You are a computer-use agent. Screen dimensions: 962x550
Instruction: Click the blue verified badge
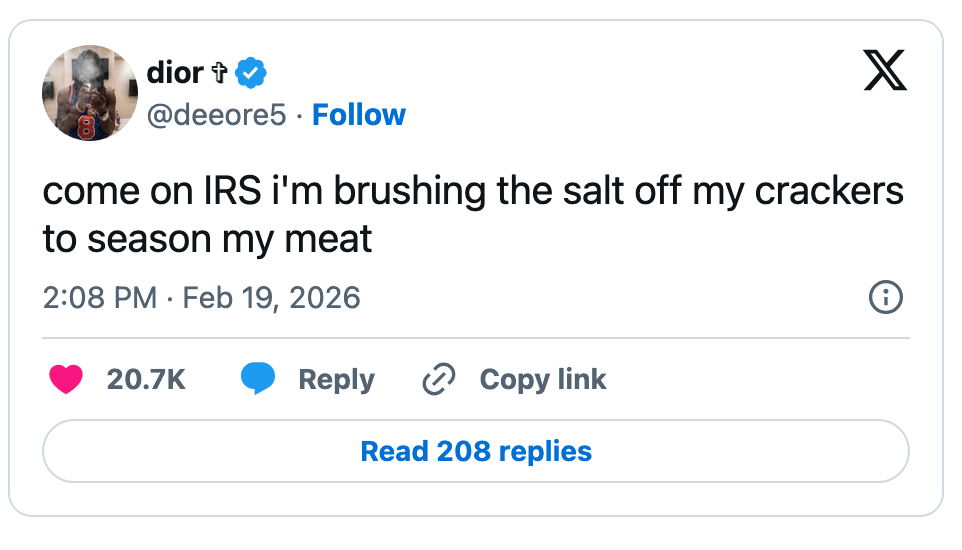tap(251, 73)
